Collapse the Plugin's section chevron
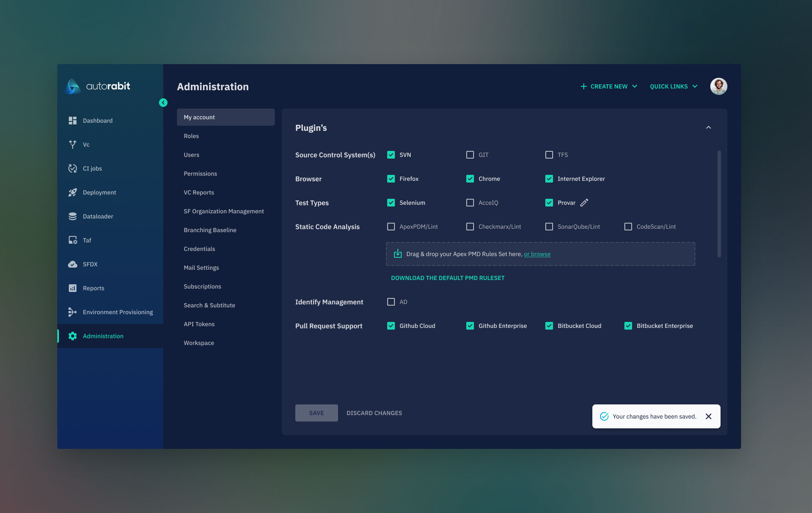This screenshot has width=812, height=513. click(709, 127)
